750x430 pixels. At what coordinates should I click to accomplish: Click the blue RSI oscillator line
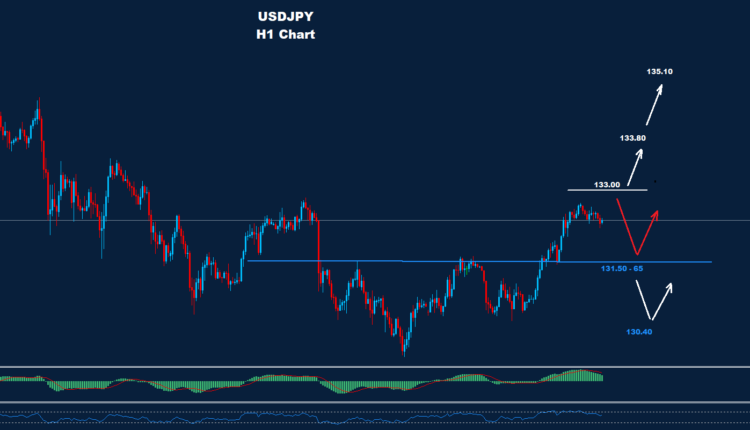301,417
